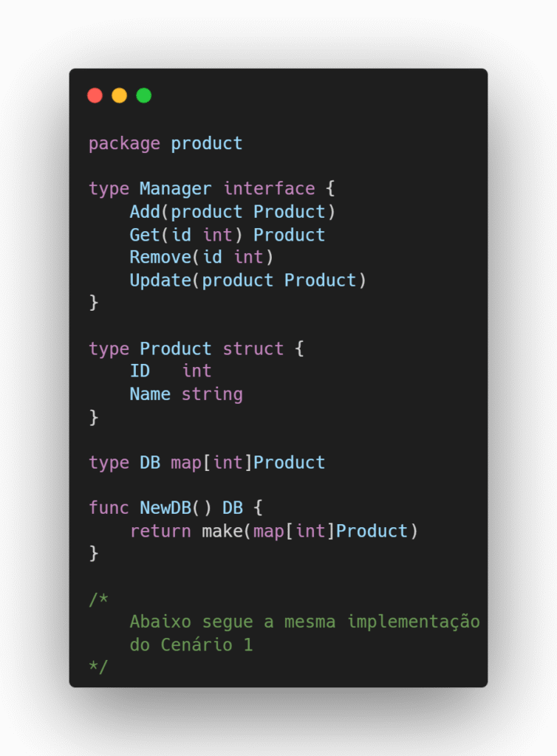The height and width of the screenshot is (756, 557).
Task: Place cursor on the Add method name
Action: click(145, 212)
